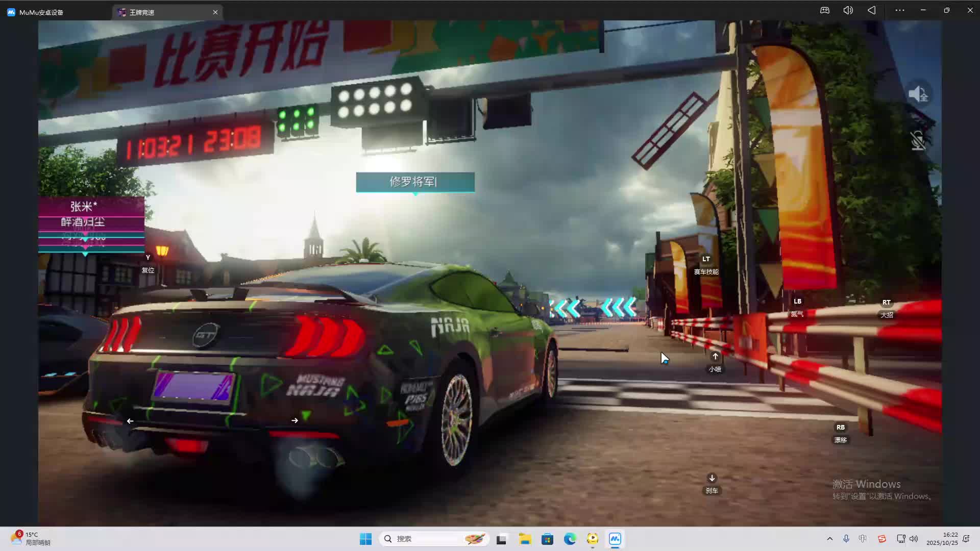This screenshot has height=551, width=980.
Task: Click the in-game speaker voice icon
Action: click(918, 94)
